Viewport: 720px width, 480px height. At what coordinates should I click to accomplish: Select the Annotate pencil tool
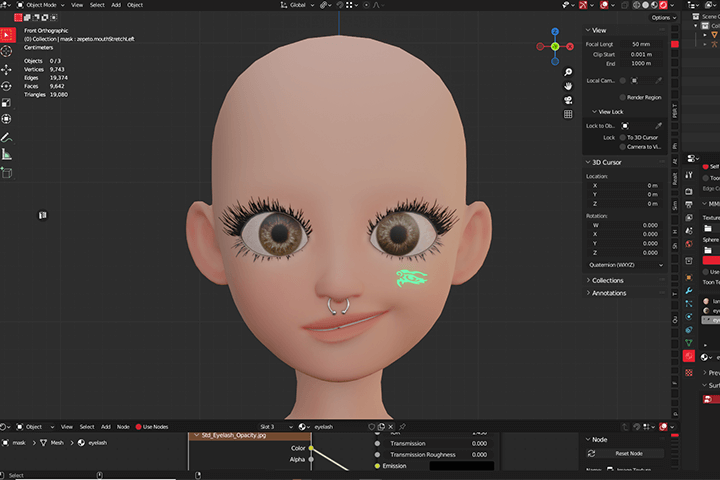pyautogui.click(x=6, y=137)
